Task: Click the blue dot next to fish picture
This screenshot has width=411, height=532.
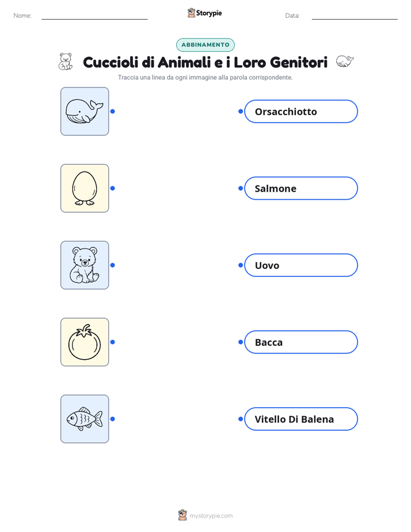Action: pos(113,419)
